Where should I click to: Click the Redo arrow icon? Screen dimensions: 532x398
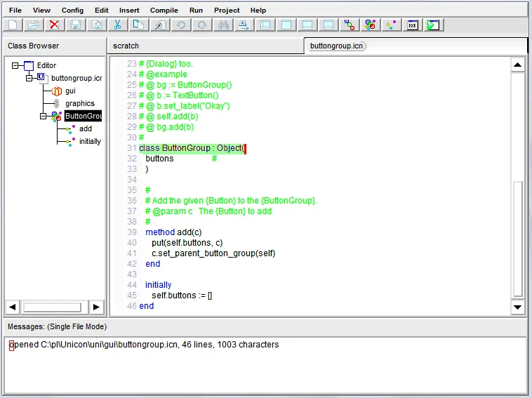point(202,25)
